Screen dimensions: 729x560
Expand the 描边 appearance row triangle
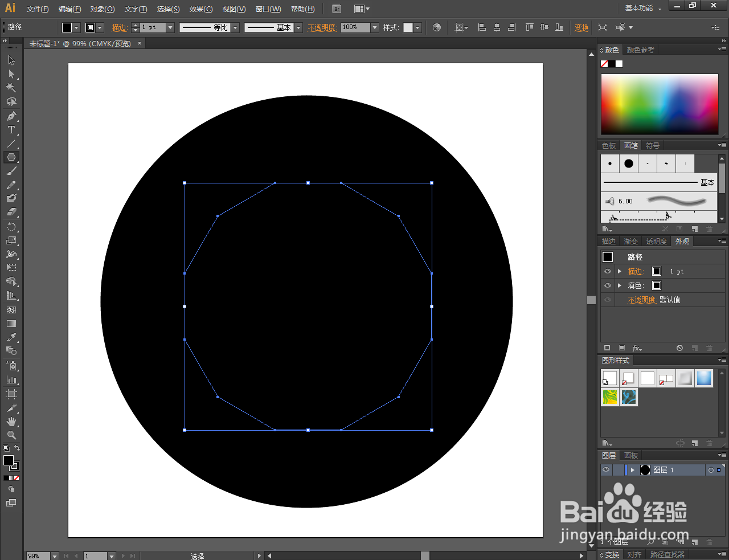tap(620, 271)
